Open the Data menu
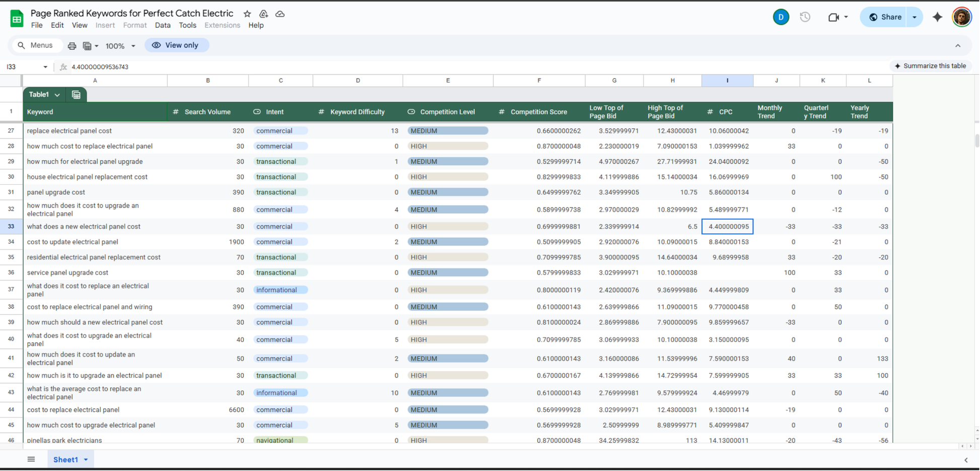 pyautogui.click(x=162, y=25)
